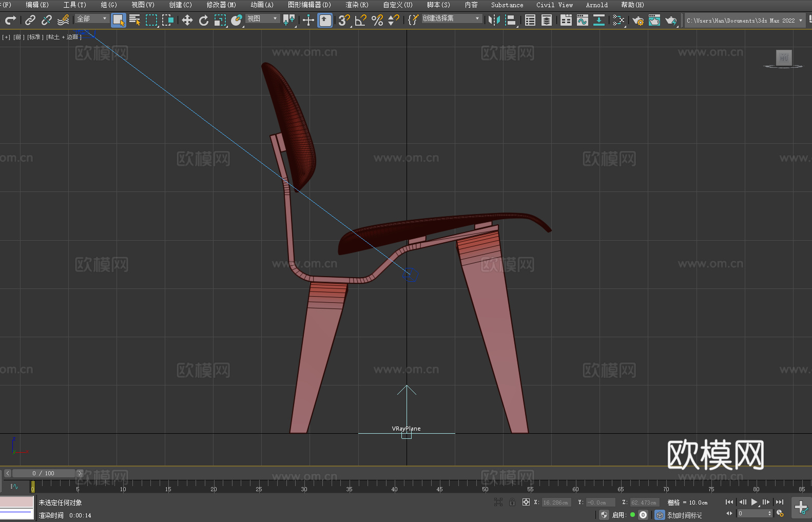Open the 修改器(M) menu

click(x=221, y=5)
